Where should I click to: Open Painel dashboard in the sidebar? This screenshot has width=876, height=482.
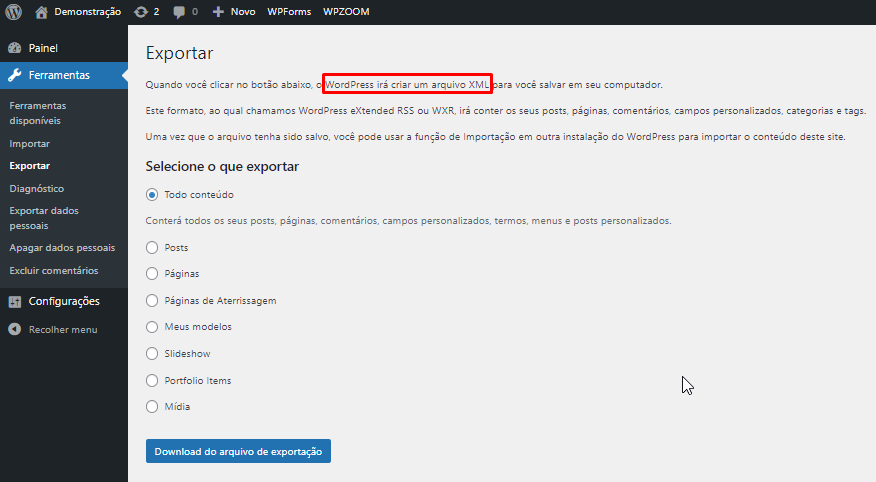point(43,48)
